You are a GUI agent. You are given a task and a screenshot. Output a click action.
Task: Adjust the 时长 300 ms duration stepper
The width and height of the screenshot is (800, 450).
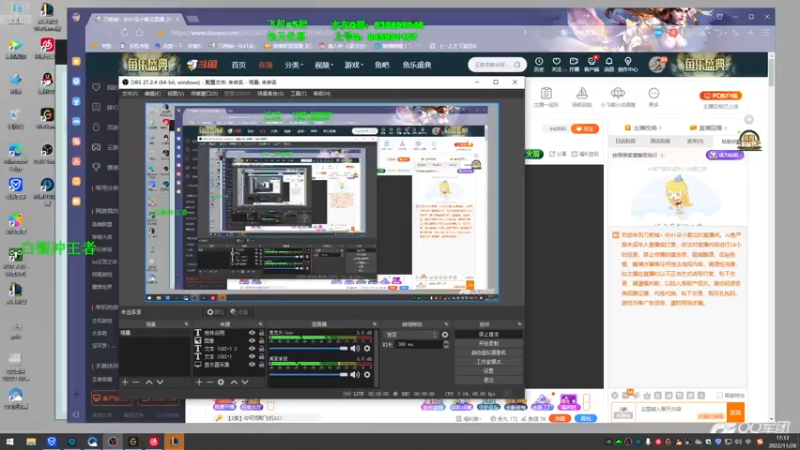click(x=446, y=344)
